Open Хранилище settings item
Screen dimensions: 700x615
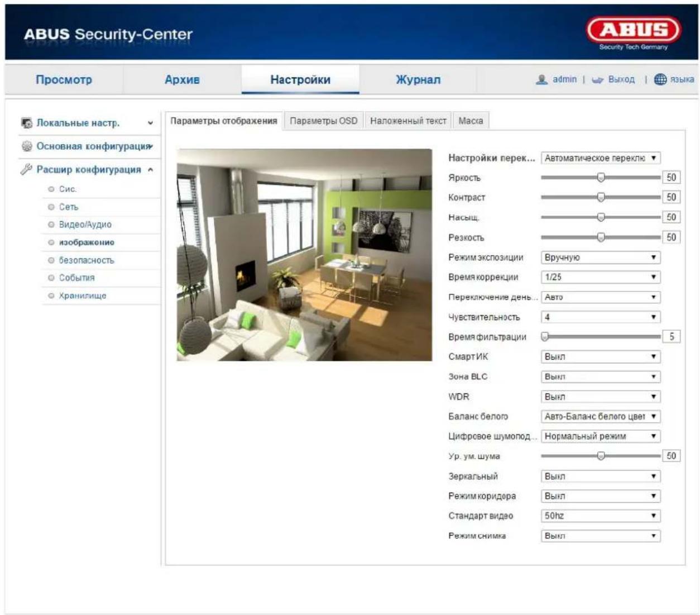pyautogui.click(x=83, y=295)
